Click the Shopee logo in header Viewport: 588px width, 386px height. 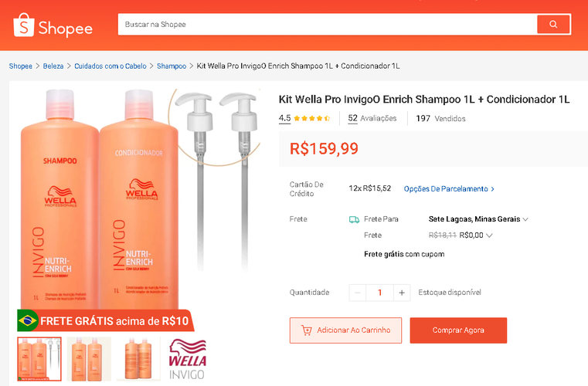point(53,25)
